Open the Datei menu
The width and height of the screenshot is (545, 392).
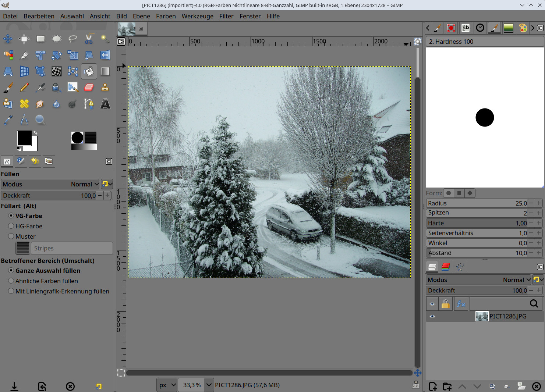point(10,16)
